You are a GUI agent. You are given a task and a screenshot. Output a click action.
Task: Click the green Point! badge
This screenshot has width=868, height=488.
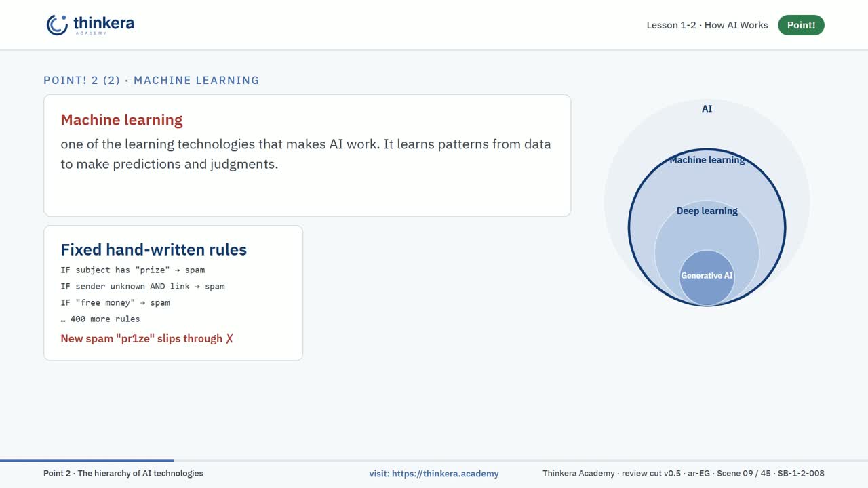coord(801,25)
